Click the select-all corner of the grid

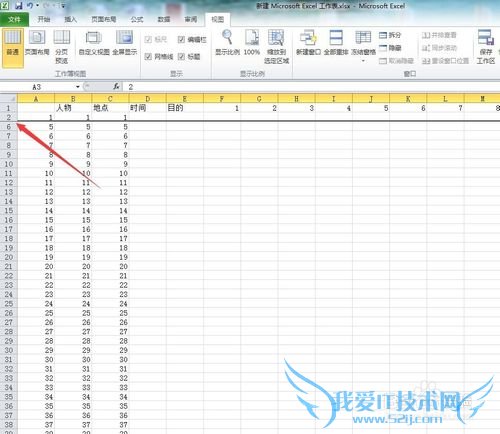point(9,98)
